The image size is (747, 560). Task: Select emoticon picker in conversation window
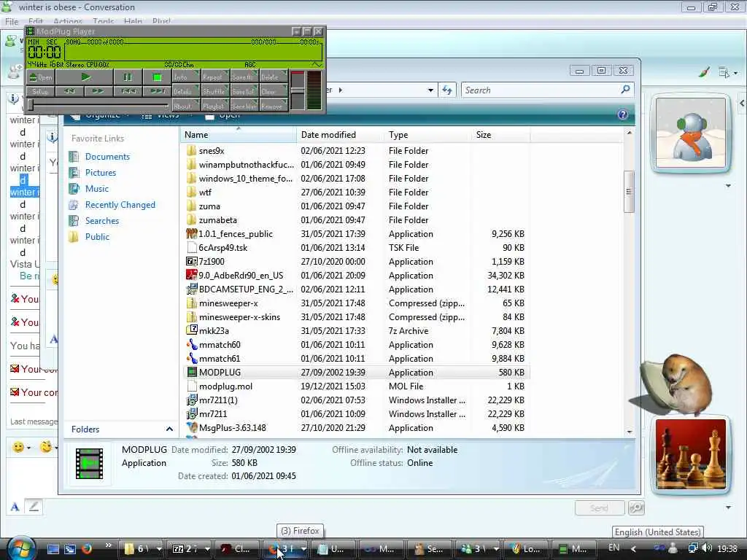21,447
